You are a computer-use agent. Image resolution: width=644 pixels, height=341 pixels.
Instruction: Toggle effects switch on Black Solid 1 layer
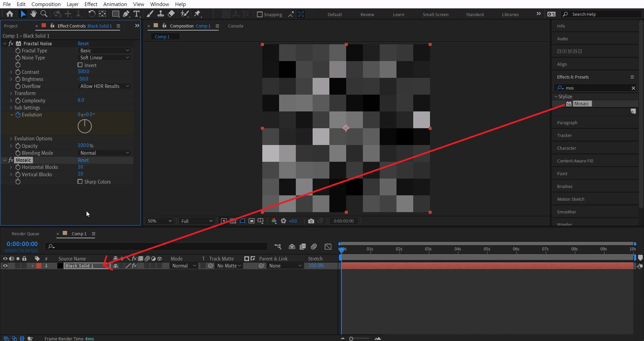click(134, 266)
